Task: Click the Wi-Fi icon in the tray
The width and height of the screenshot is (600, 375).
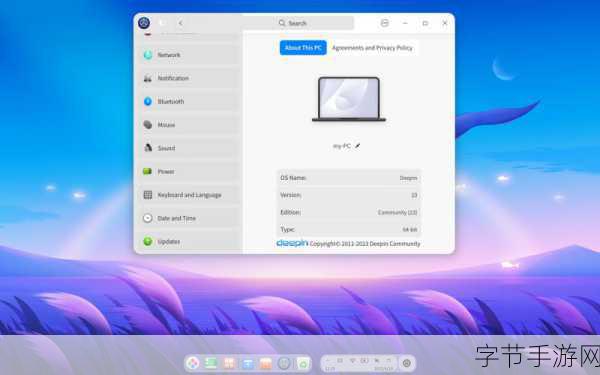Action: (353, 360)
